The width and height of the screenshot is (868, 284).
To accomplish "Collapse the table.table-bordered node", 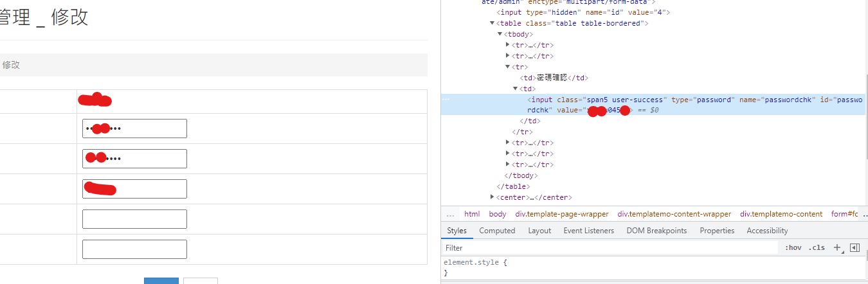I will click(493, 23).
